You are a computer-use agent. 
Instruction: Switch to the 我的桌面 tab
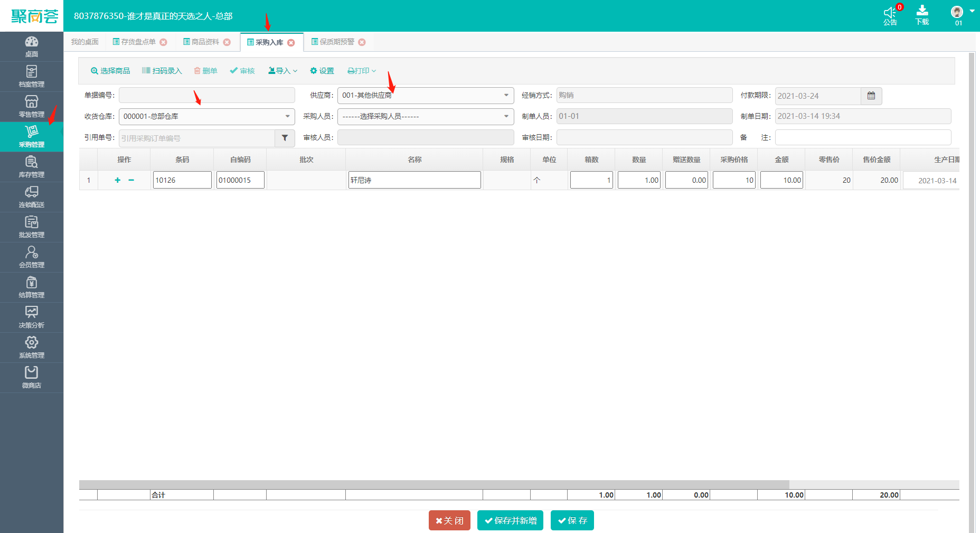click(84, 42)
